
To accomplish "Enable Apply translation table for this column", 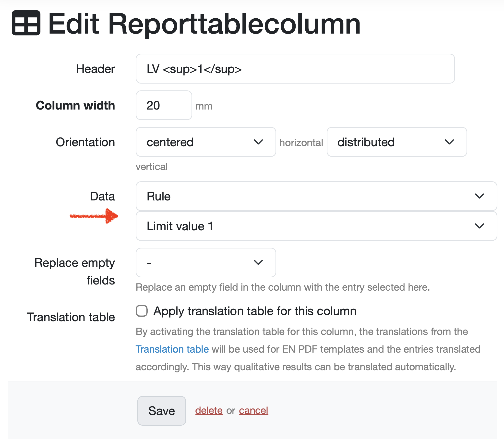I will click(x=142, y=311).
